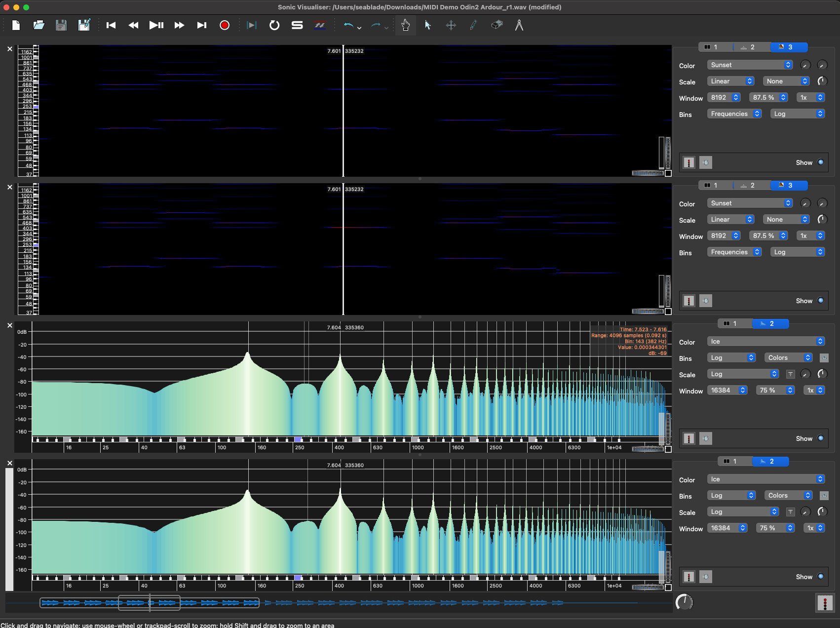Close the top spectrogram pane with X

(x=10, y=49)
